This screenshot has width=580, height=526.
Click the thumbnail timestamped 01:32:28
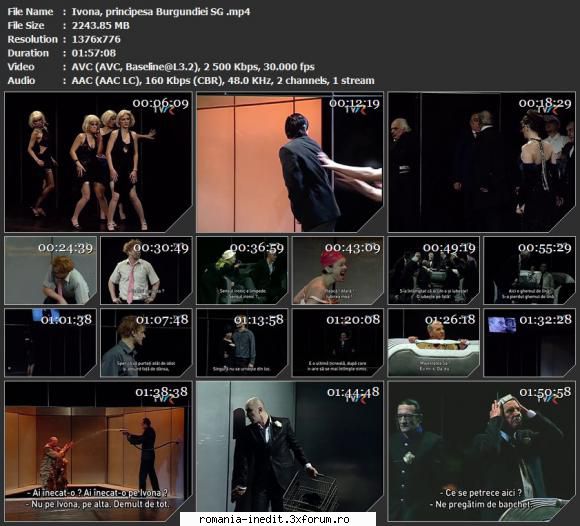529,343
